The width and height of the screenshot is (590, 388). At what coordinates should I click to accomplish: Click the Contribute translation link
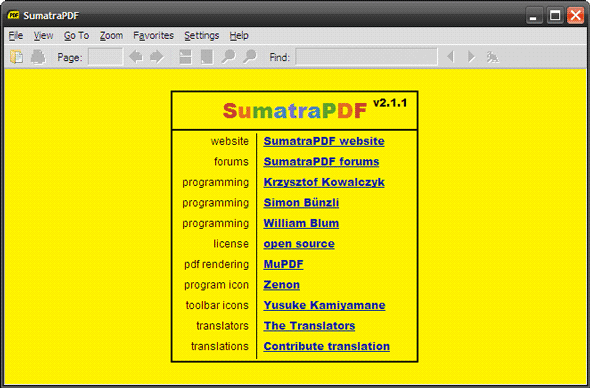click(327, 346)
